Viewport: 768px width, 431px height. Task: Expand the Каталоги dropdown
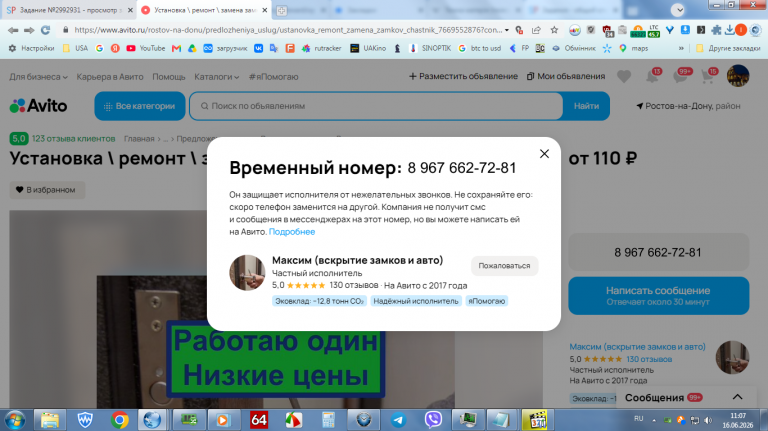[x=216, y=77]
